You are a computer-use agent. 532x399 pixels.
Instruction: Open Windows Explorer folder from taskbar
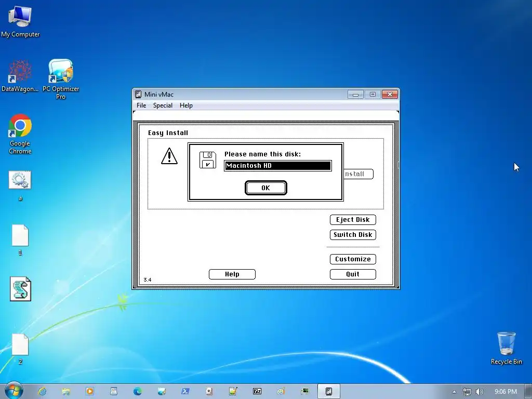tap(66, 391)
